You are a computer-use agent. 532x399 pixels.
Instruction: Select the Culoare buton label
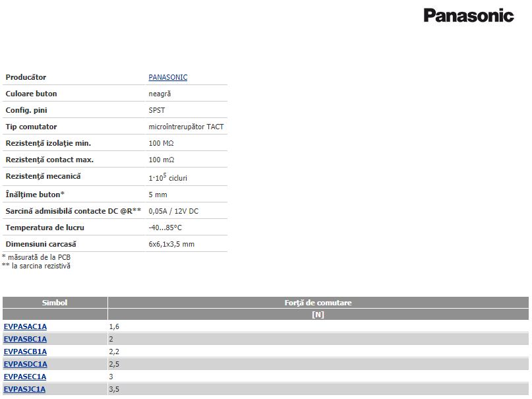[31, 94]
